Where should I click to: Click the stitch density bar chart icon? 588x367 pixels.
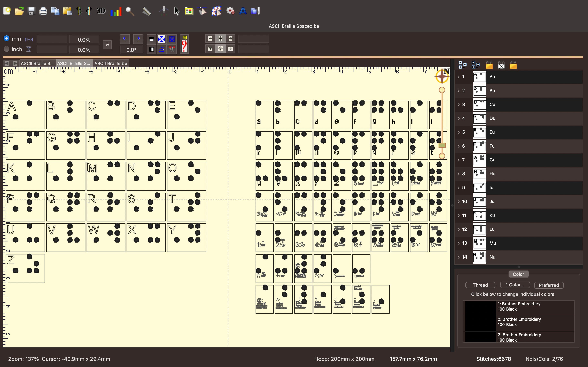(116, 11)
